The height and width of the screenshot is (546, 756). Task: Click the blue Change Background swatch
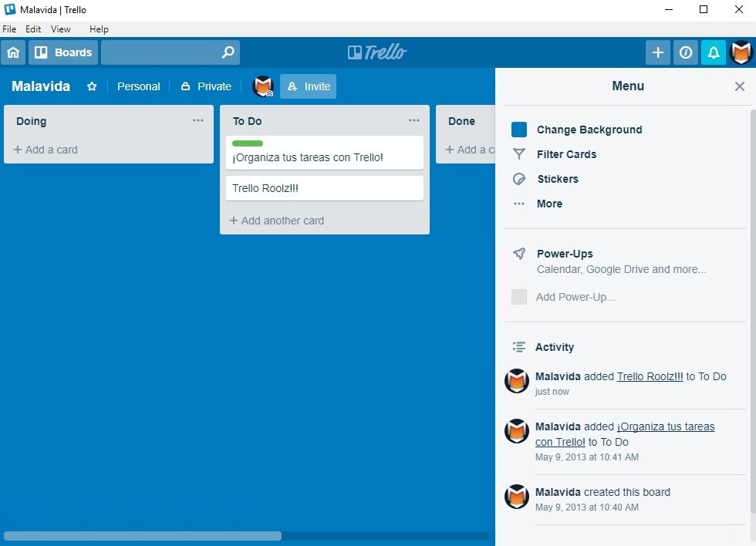519,130
